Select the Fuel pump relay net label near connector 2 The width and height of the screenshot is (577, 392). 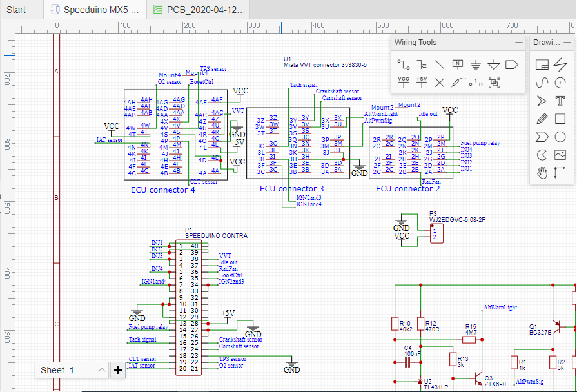pos(480,143)
